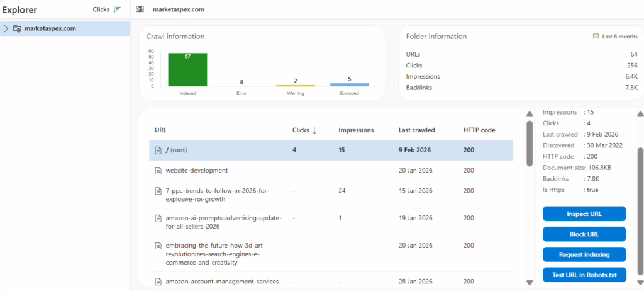Select amazon-ai-prompts-advertising-update URL
This screenshot has height=291, width=644.
point(224,222)
